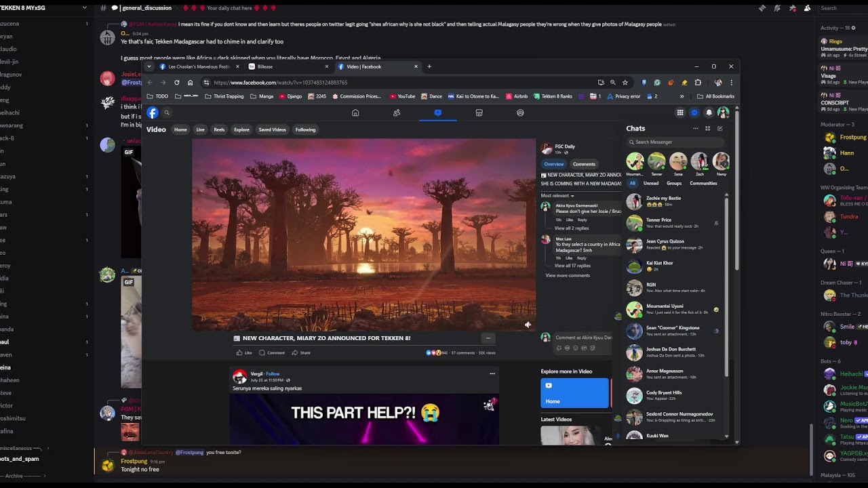Expand TEKKEN 8 MYxSG server dropdown
The height and width of the screenshot is (488, 868).
(x=84, y=8)
